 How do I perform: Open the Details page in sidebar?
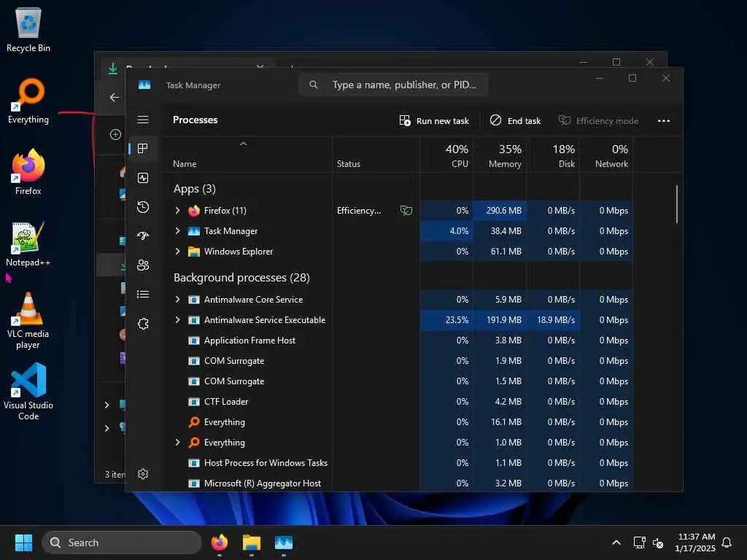(x=143, y=295)
